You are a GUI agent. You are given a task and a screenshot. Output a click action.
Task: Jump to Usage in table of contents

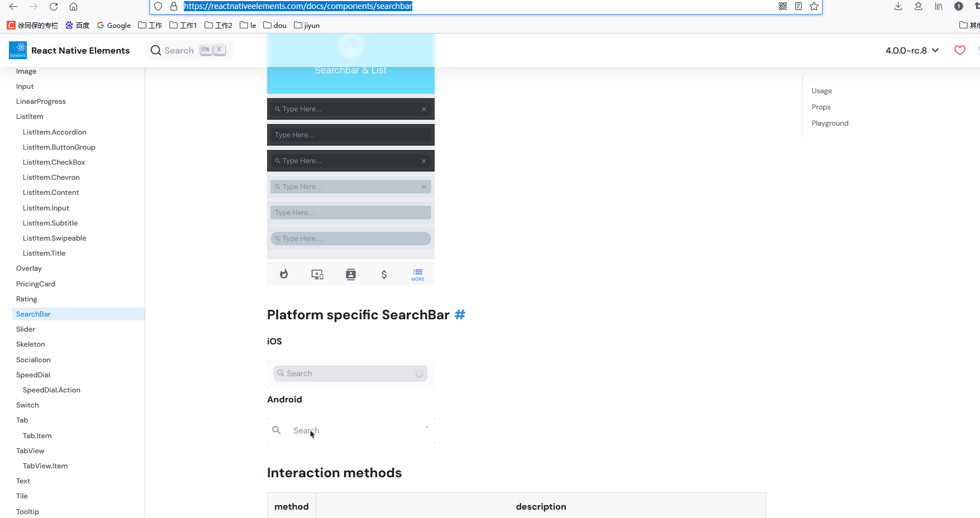tap(821, 90)
